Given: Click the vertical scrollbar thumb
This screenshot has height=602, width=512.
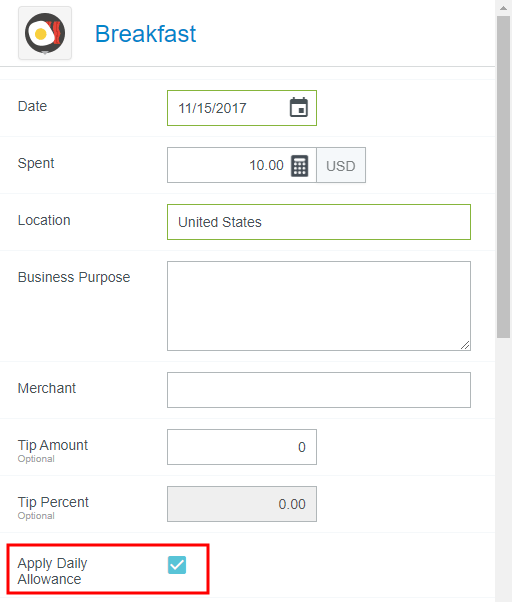Looking at the screenshot, I should click(503, 177).
